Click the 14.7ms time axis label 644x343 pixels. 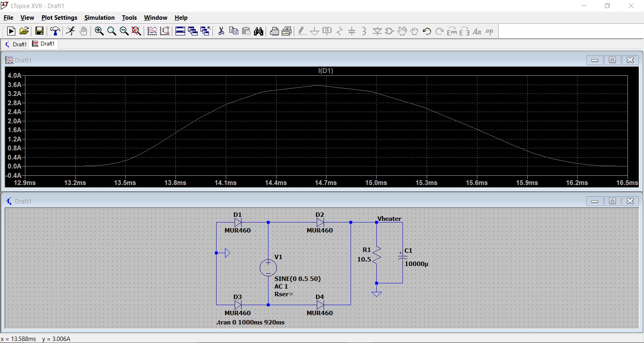point(326,183)
